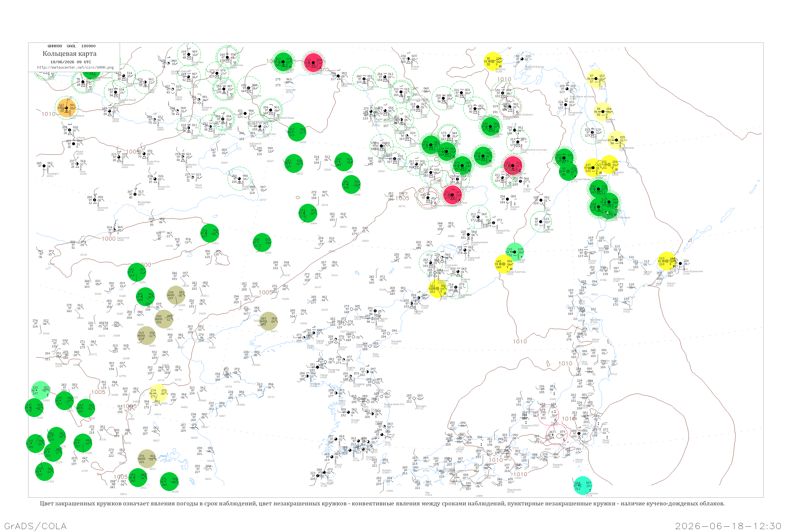The width and height of the screenshot is (798, 532).
Task: Select the Комсомольск-на-Амуре station plot
Action: pos(518,142)
